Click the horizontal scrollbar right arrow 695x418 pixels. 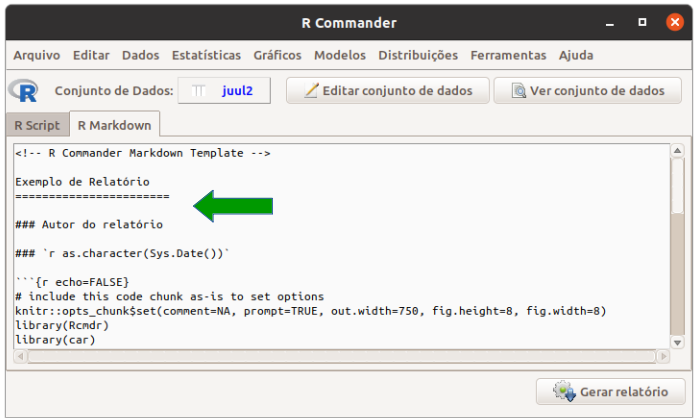coord(663,356)
